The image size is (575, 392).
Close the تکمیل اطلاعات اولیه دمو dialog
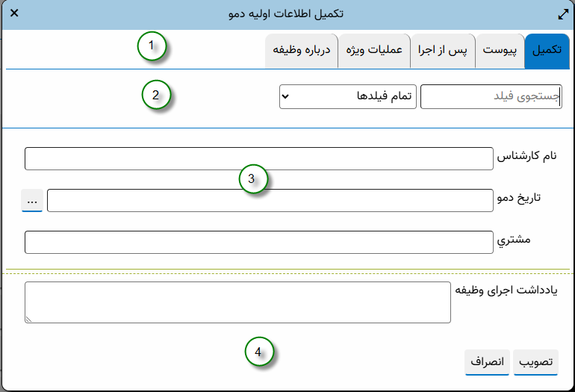coord(14,13)
